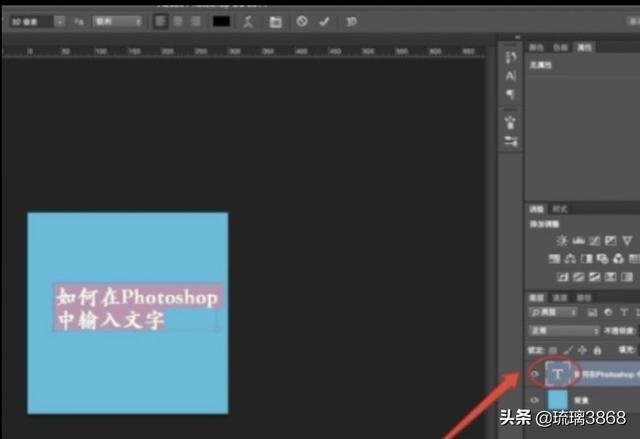Open the black text color swatch
640x439 pixels.
click(x=221, y=21)
